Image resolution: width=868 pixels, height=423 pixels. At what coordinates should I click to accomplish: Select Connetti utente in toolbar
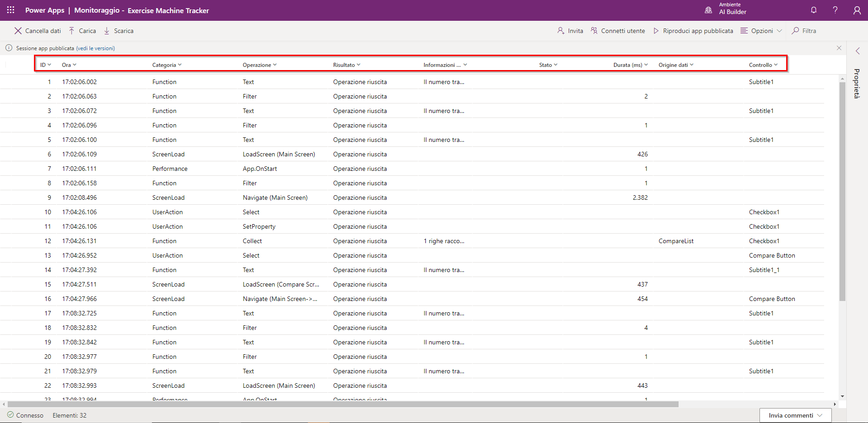tap(618, 31)
